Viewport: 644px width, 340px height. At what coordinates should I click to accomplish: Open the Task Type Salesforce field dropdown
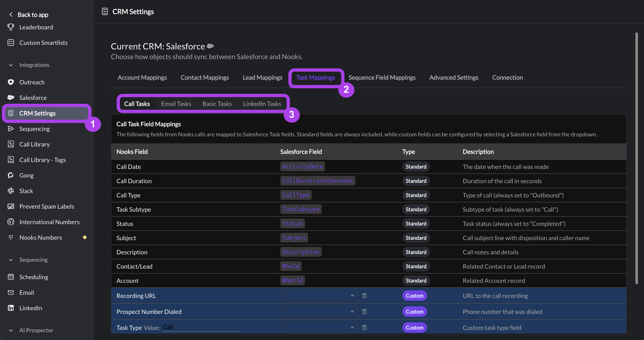pos(319,327)
